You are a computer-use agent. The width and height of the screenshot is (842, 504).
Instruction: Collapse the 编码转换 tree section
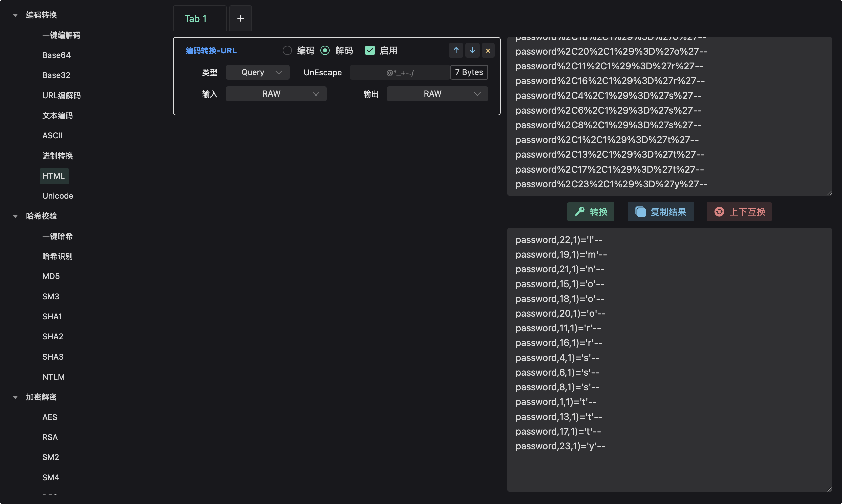point(15,15)
